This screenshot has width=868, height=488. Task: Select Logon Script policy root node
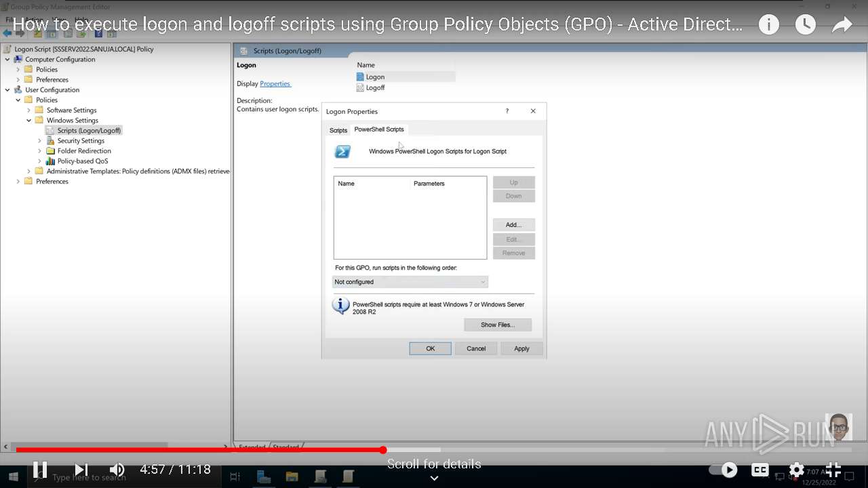[x=84, y=49]
